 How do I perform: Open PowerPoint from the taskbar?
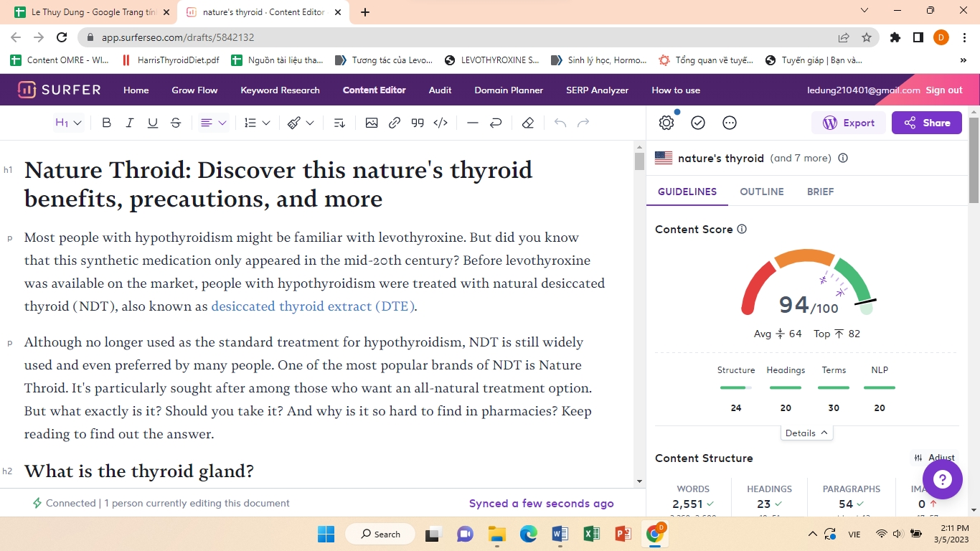pos(623,534)
